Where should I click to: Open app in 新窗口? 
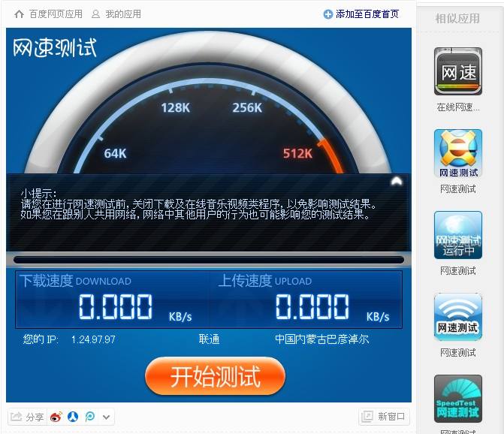coord(384,417)
